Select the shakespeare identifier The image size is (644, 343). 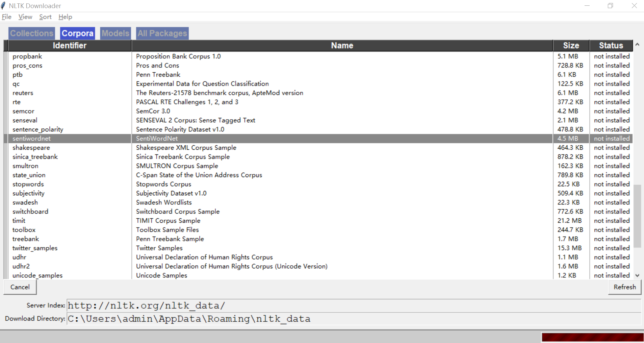click(31, 148)
